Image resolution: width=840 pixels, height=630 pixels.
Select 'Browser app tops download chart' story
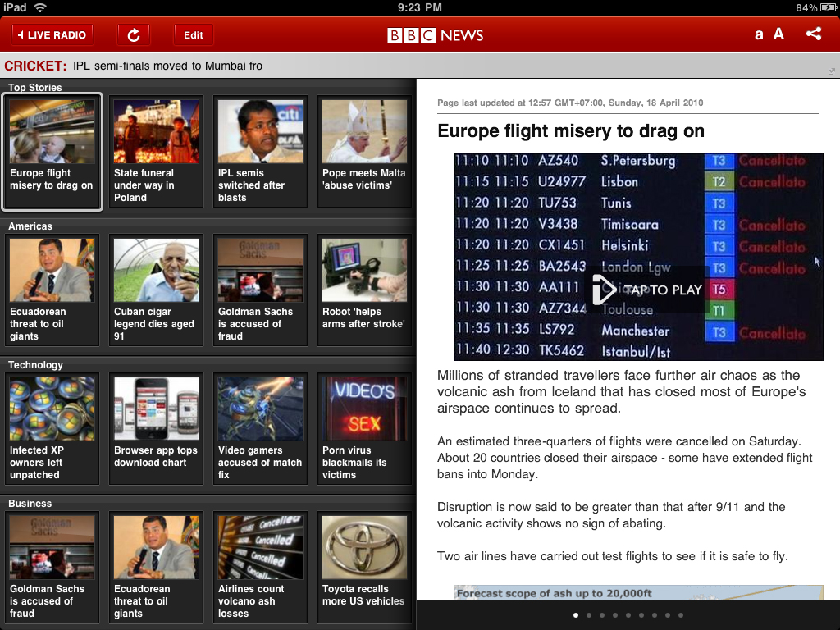156,428
